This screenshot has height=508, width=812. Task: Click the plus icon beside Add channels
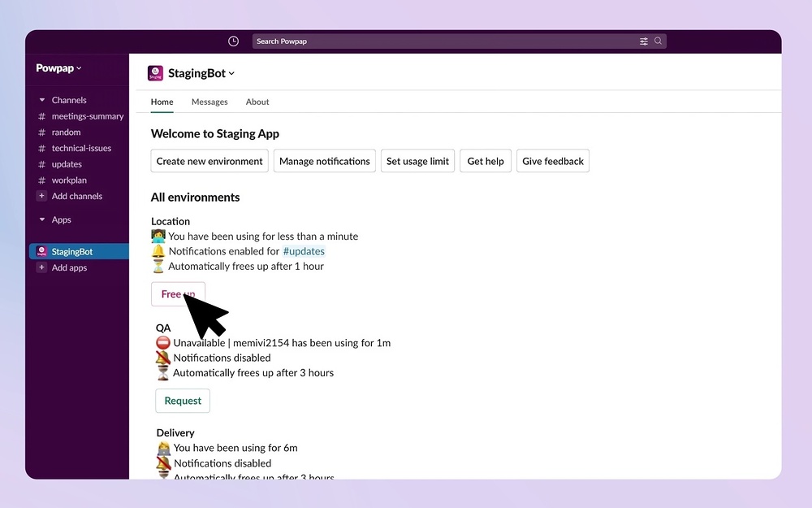click(41, 196)
